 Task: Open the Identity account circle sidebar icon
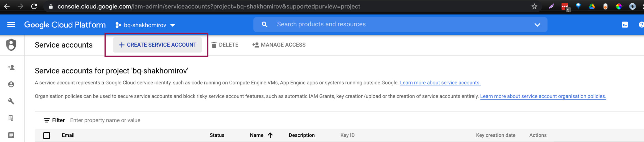11,84
